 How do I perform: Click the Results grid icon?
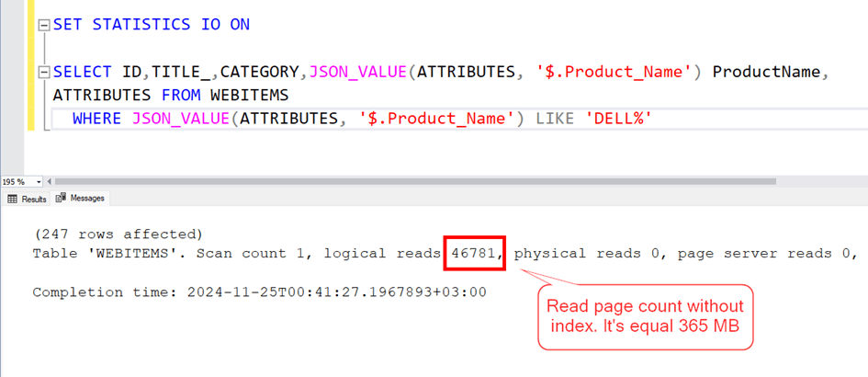(x=13, y=199)
